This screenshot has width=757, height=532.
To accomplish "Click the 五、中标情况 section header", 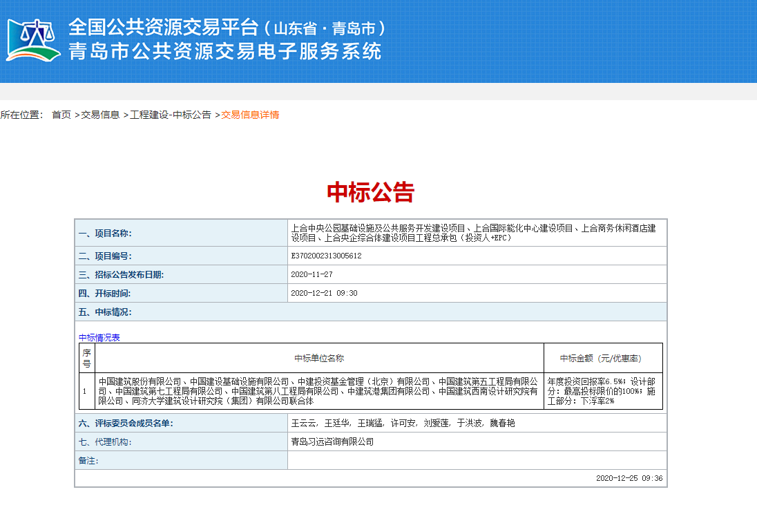I will (x=371, y=312).
